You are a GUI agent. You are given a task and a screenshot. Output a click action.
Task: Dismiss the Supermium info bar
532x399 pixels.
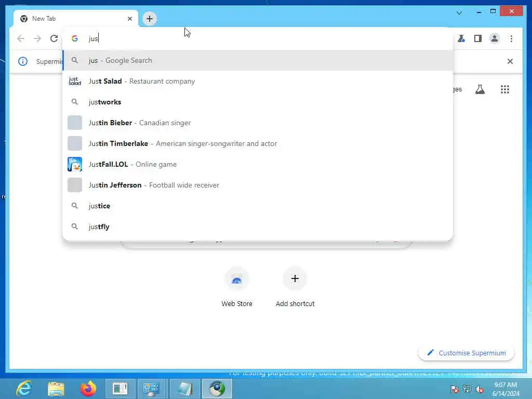pos(510,61)
